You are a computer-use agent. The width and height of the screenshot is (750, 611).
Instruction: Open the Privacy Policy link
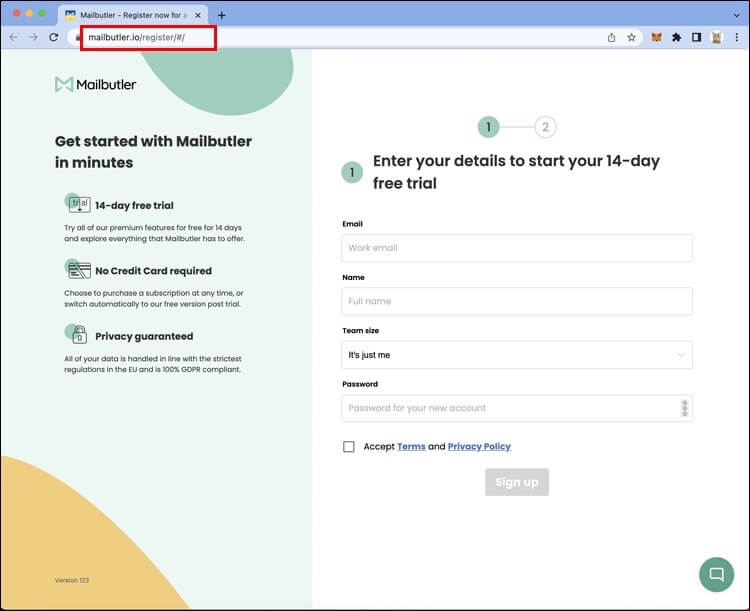click(x=479, y=446)
